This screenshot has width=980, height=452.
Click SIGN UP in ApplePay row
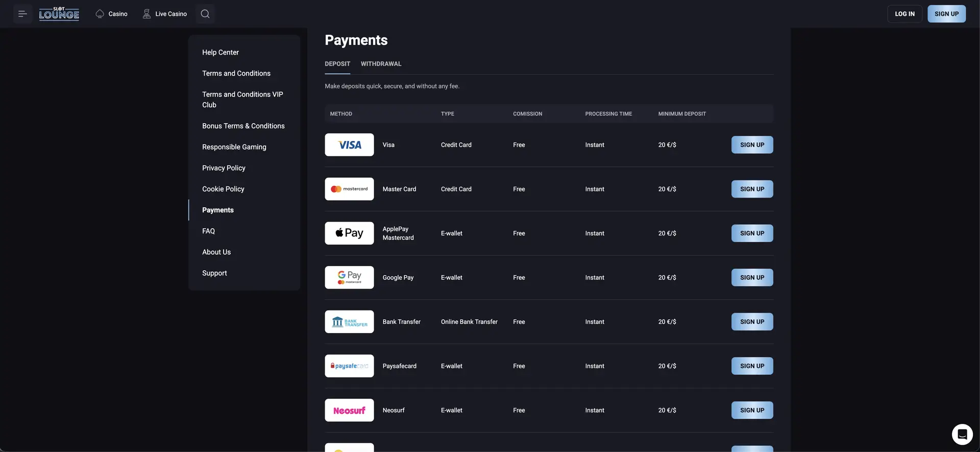click(752, 233)
